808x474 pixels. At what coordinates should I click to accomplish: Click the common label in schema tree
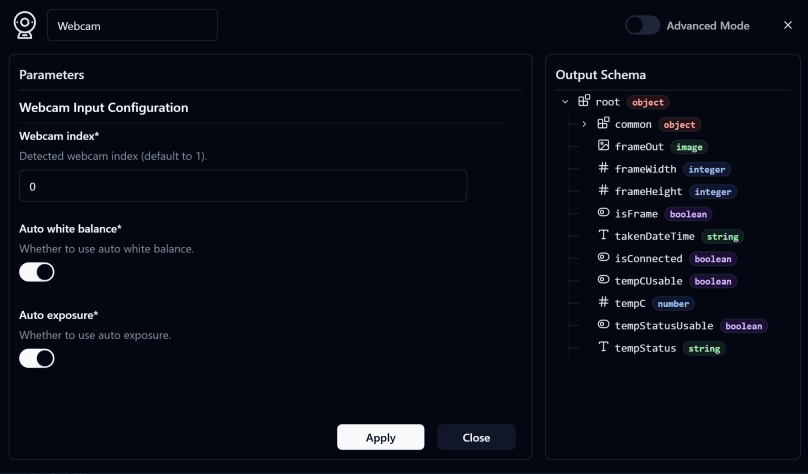coord(633,125)
